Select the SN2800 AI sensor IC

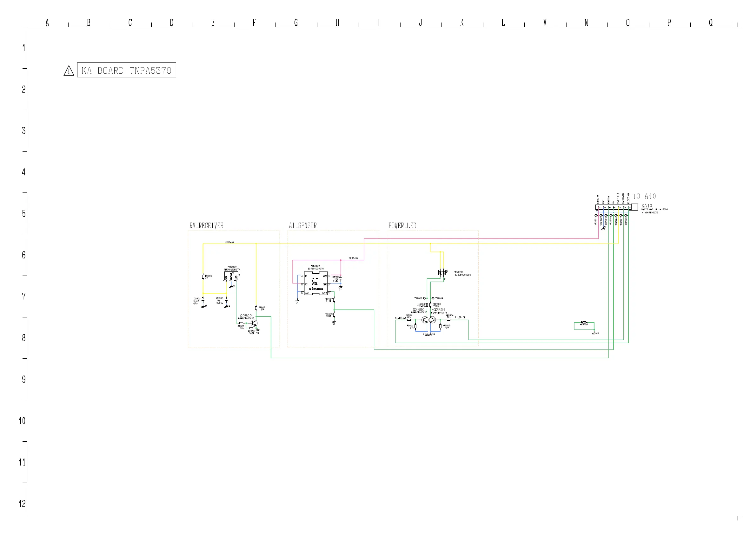pyautogui.click(x=315, y=283)
